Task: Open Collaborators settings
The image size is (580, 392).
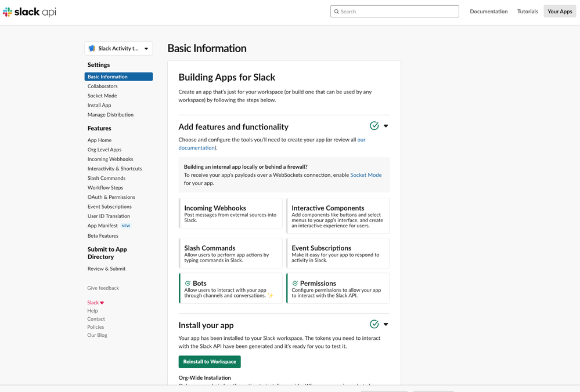Action: click(x=102, y=86)
